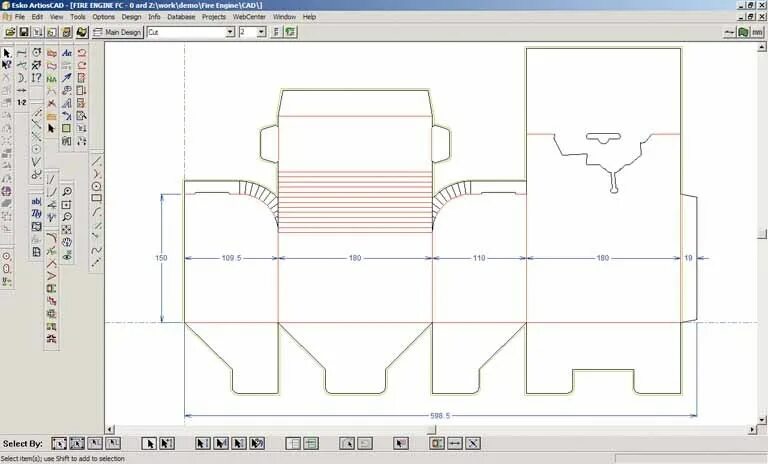Screen dimensions: 768x464
Task: Open the Cut line type dropdown
Action: (x=230, y=32)
